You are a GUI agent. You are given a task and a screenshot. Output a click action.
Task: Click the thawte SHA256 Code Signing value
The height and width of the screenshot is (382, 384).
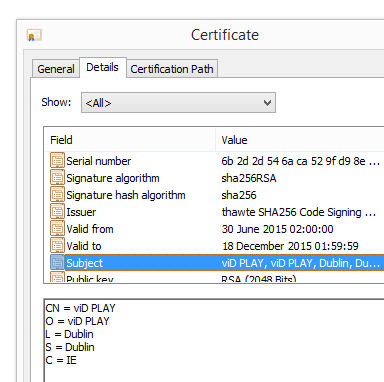pyautogui.click(x=299, y=212)
